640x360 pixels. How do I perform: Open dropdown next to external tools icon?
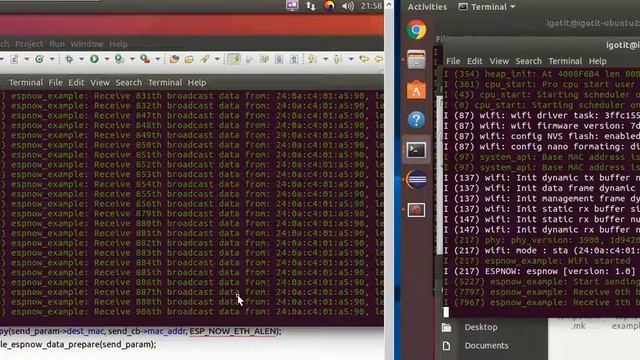click(x=158, y=60)
